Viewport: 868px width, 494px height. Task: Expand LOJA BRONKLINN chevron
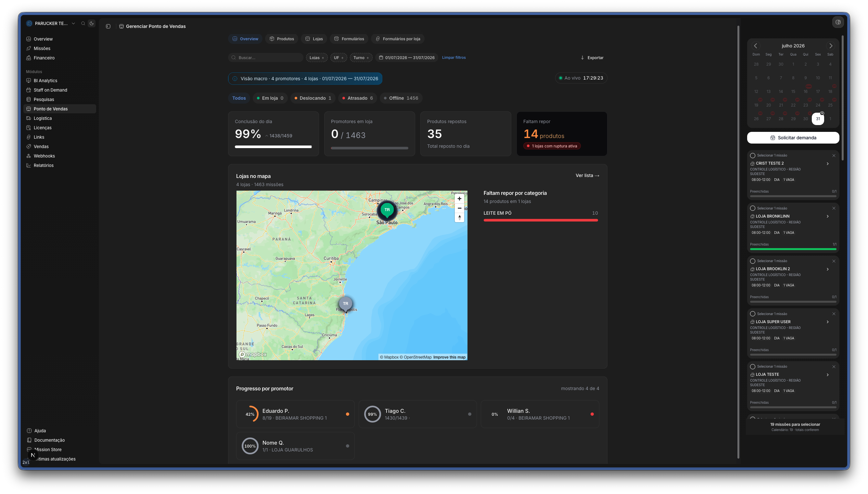828,216
